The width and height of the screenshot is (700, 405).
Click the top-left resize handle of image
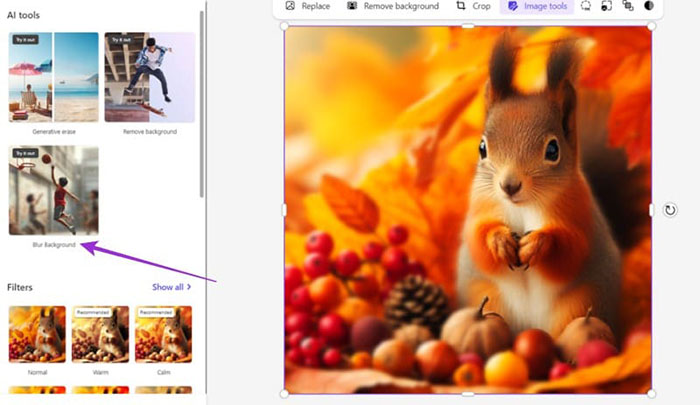(x=285, y=27)
